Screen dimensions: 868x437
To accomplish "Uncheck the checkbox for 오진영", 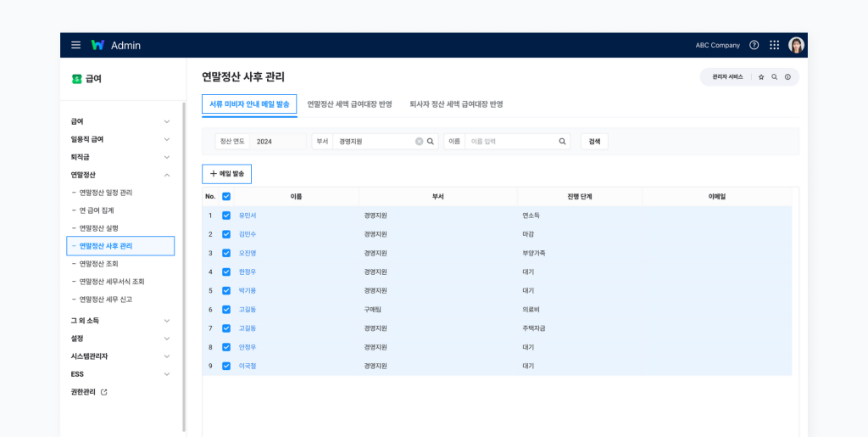I will (x=225, y=253).
